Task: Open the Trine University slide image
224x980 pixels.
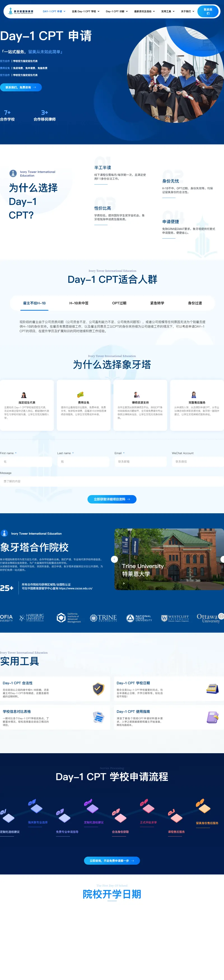Action: (x=169, y=559)
